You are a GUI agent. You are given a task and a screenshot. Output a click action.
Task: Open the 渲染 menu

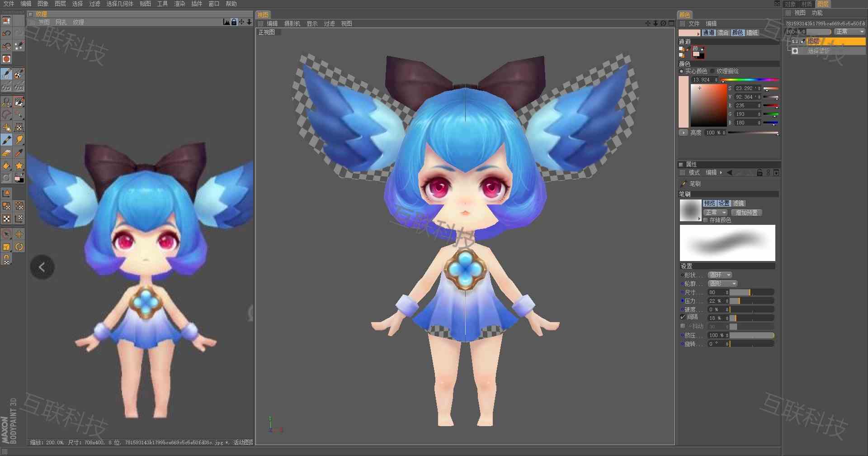pos(179,4)
